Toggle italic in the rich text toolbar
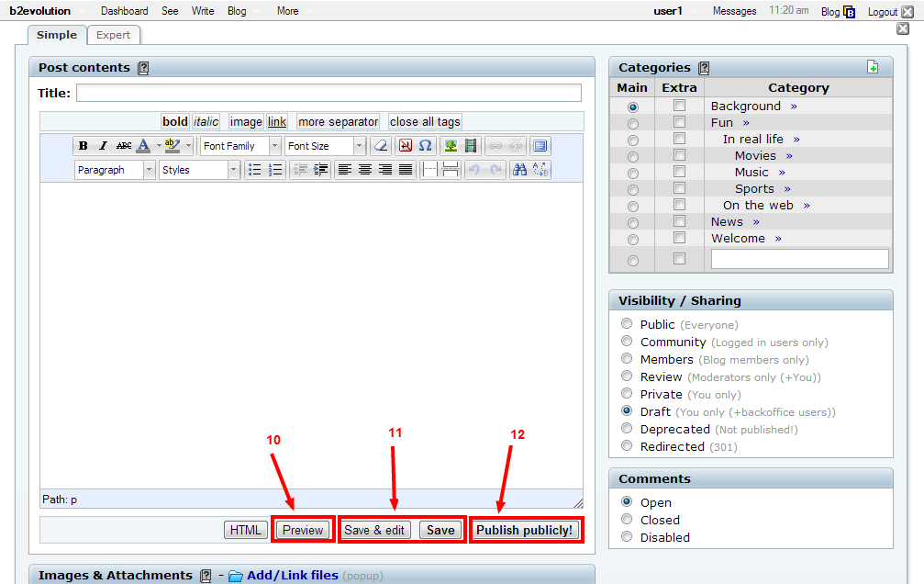924x584 pixels. click(103, 146)
